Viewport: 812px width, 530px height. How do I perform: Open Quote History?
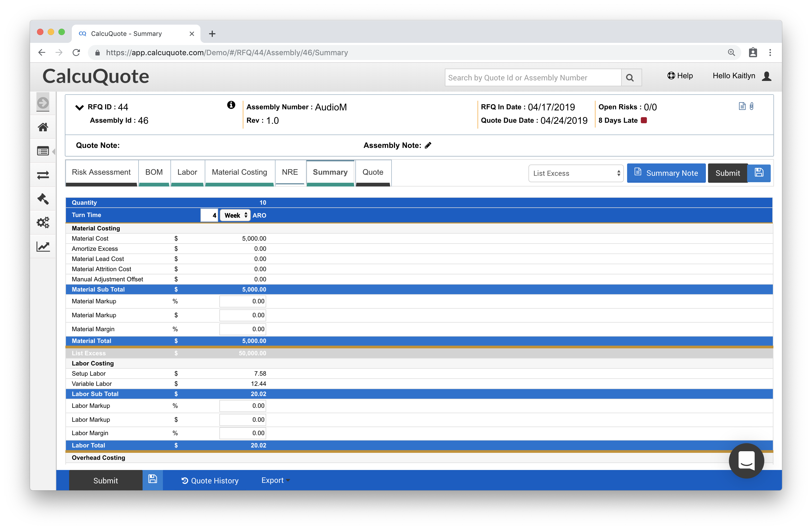210,480
